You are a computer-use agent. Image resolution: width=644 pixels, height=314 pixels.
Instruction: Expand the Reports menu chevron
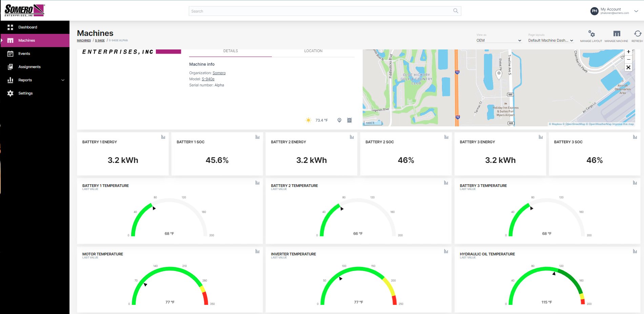click(x=63, y=80)
